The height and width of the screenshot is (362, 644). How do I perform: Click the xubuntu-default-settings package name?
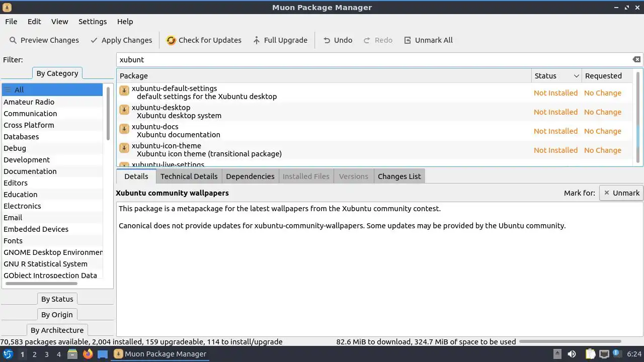coord(174,88)
